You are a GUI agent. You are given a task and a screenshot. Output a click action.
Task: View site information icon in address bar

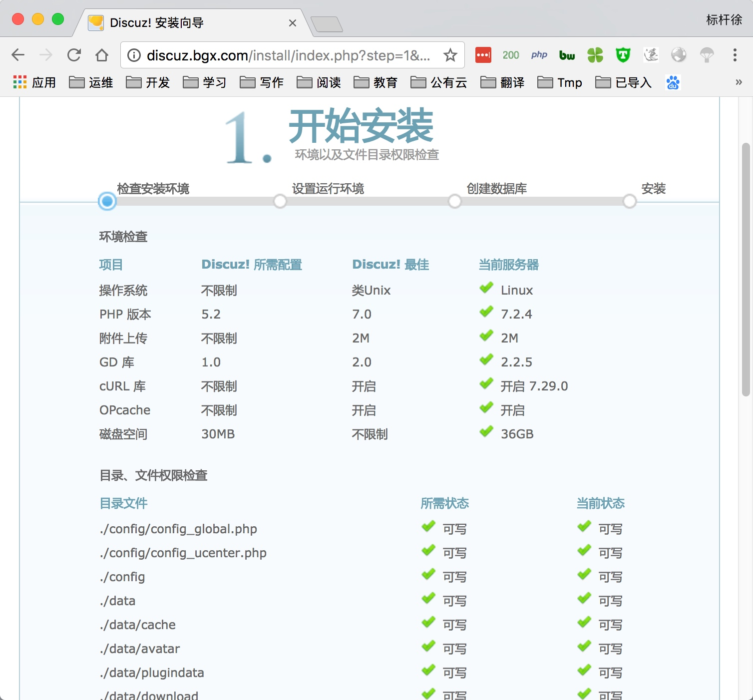[134, 55]
